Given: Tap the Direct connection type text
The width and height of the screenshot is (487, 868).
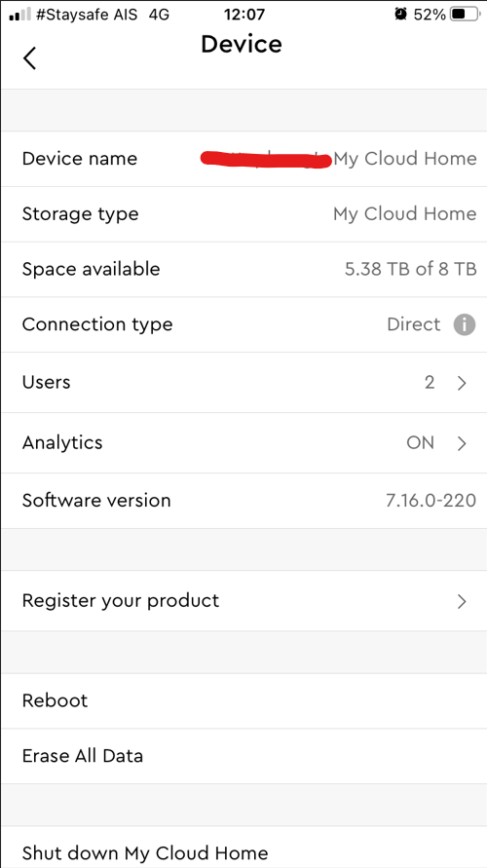Looking at the screenshot, I should [x=413, y=324].
